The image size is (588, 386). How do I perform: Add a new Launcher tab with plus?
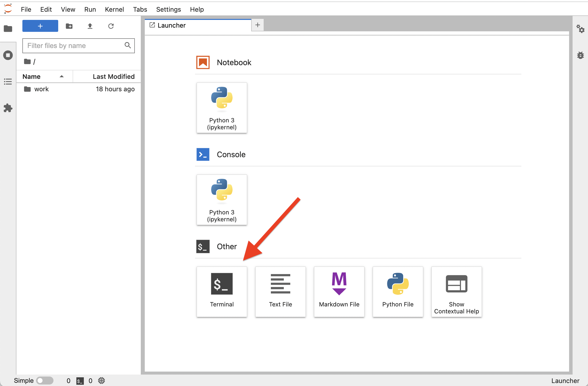click(x=258, y=25)
